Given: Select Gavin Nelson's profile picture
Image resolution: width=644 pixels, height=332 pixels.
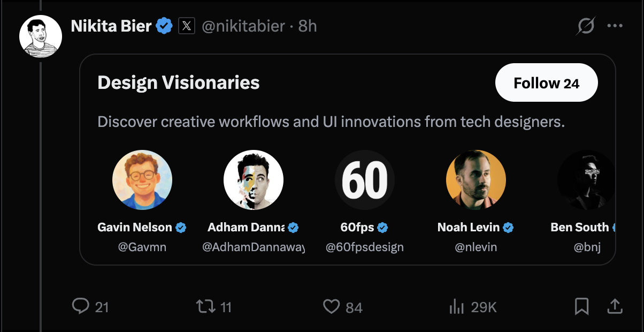Looking at the screenshot, I should tap(142, 180).
